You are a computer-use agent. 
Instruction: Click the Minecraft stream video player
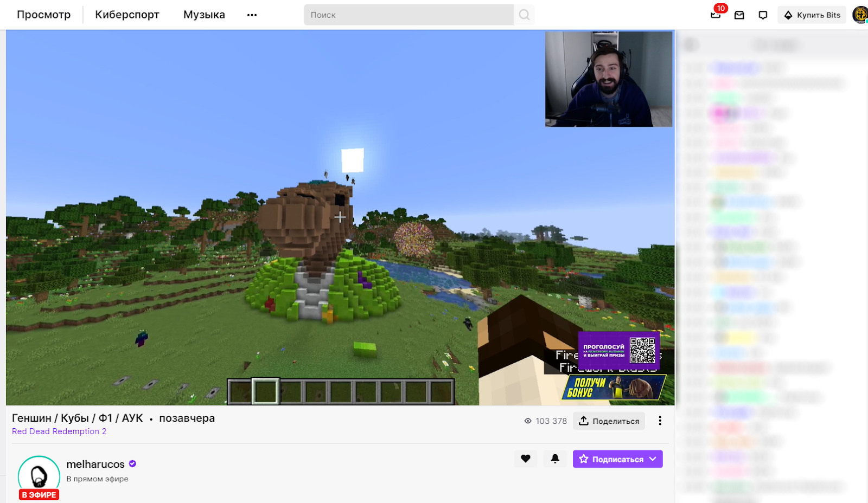(340, 217)
